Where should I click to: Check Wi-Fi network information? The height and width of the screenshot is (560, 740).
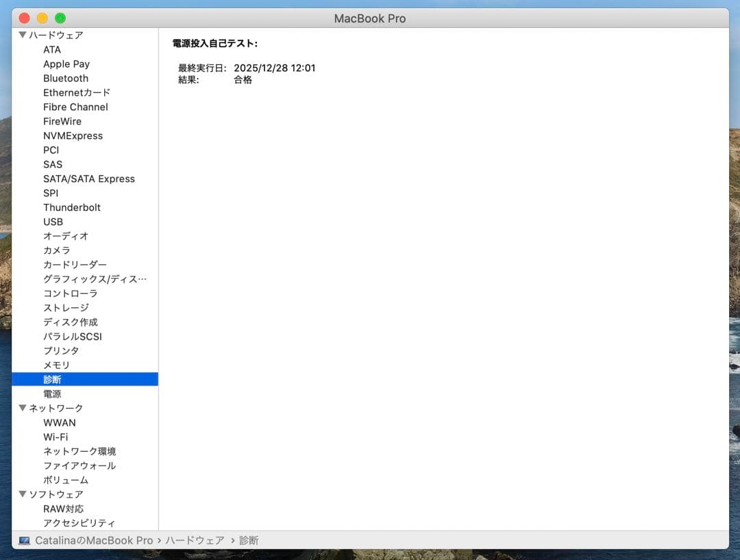tap(55, 437)
